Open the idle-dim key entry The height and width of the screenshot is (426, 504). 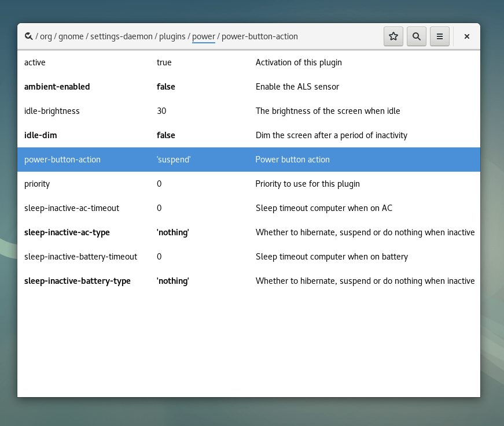[116, 135]
